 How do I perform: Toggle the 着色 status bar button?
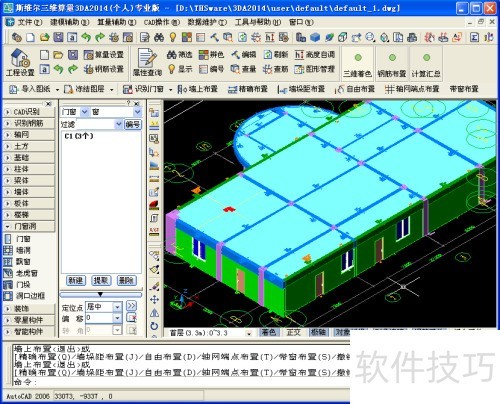(x=269, y=332)
